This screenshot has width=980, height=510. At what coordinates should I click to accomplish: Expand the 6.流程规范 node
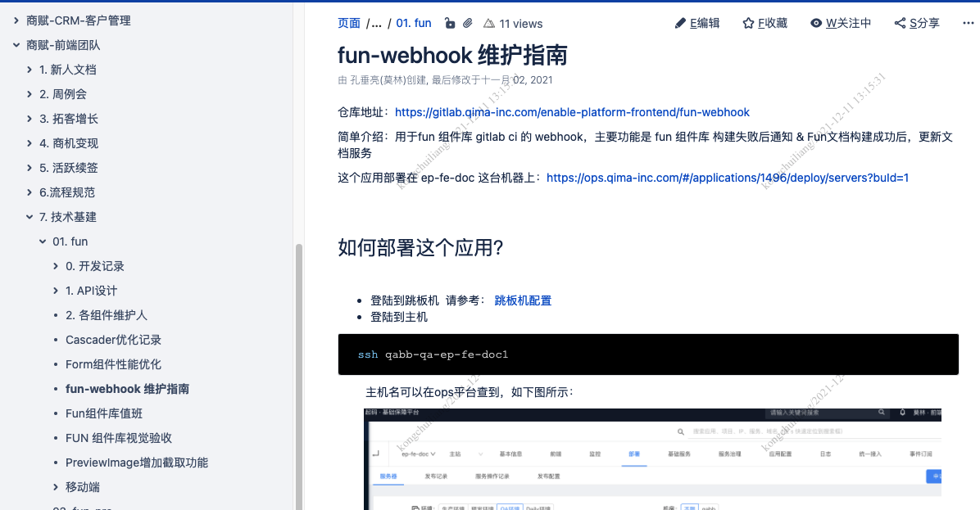click(x=29, y=192)
